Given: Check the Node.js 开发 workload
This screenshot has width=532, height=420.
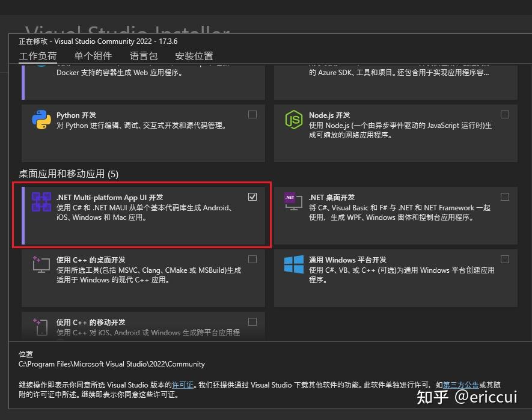Looking at the screenshot, I should tap(505, 114).
